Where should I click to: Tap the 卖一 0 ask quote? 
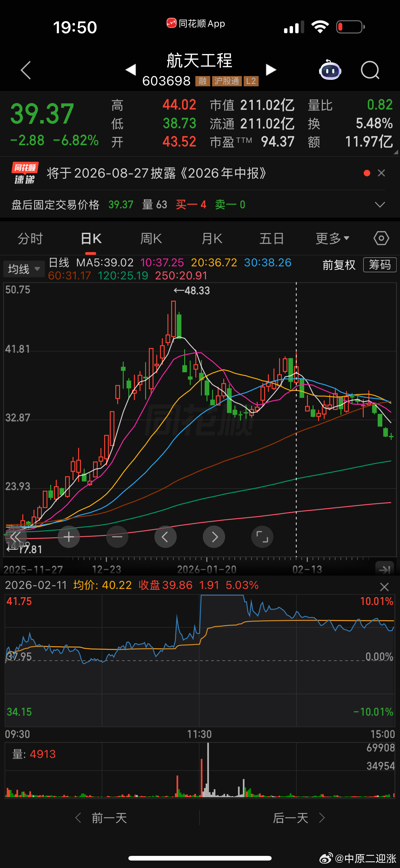coord(230,205)
